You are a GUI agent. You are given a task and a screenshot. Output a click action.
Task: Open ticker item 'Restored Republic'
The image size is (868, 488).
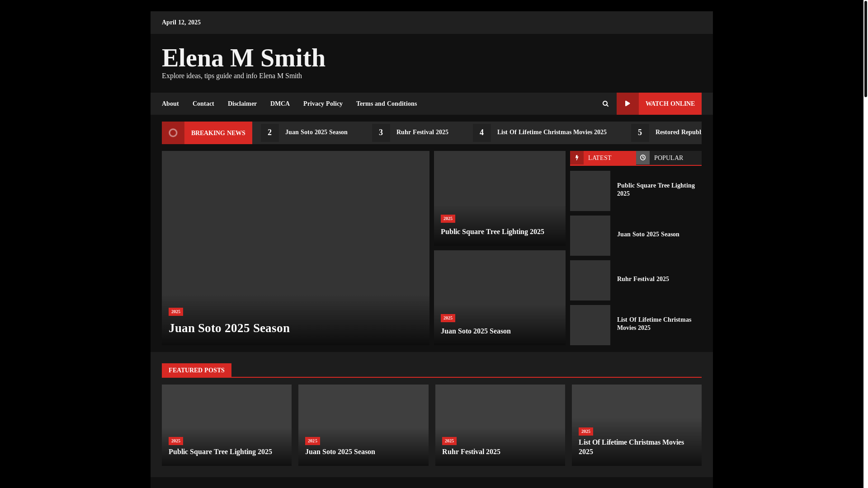click(x=678, y=132)
